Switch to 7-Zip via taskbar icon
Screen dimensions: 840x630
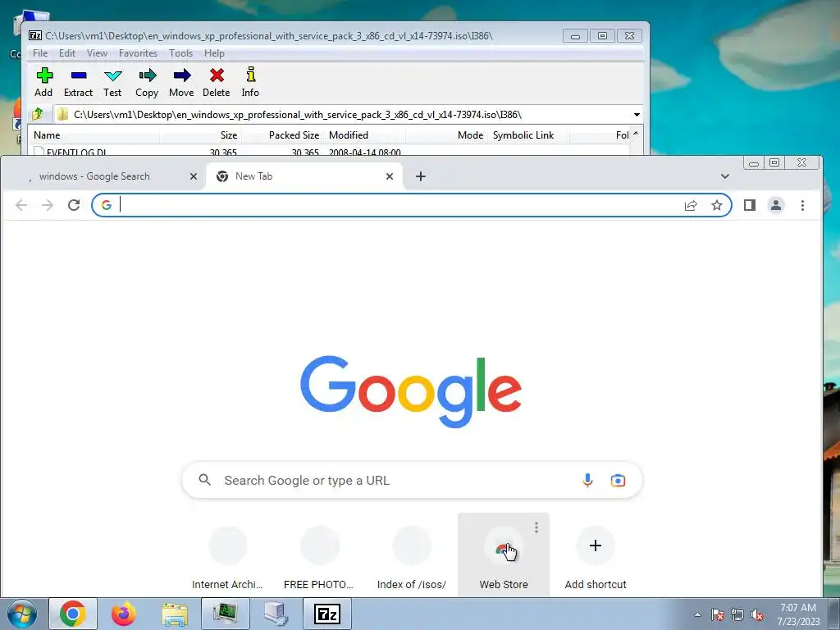(327, 614)
